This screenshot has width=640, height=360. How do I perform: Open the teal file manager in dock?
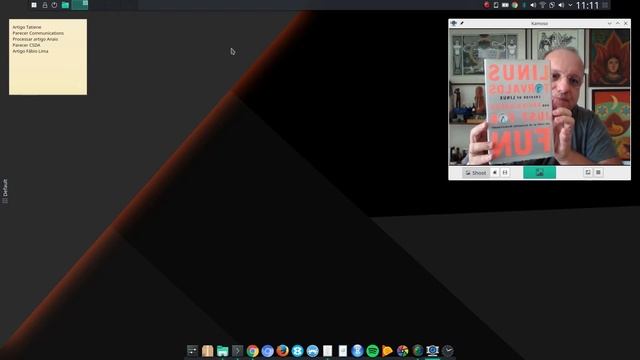pyautogui.click(x=222, y=351)
